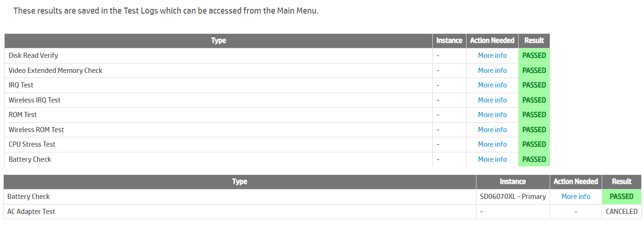This screenshot has width=644, height=229.
Task: Open More info for SD06070XL Primary battery
Action: click(575, 197)
